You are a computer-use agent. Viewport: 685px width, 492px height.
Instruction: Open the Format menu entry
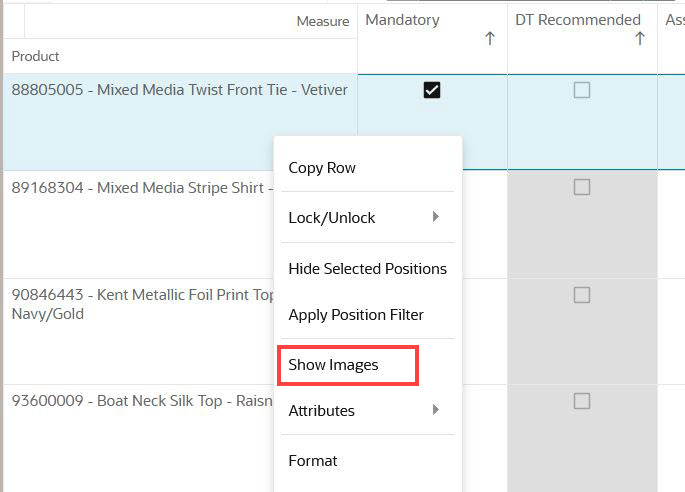(x=313, y=461)
